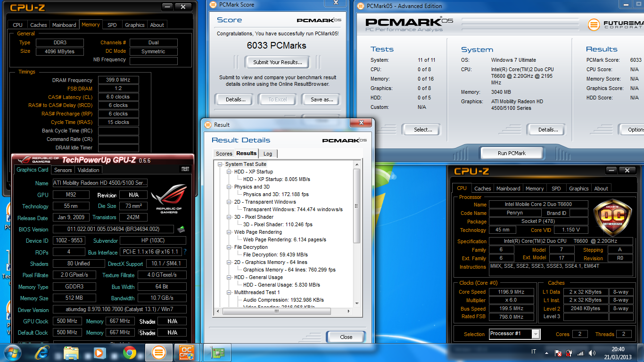Collapse the Physics and 3D node
Screen dimensions: 644x362
(x=229, y=187)
